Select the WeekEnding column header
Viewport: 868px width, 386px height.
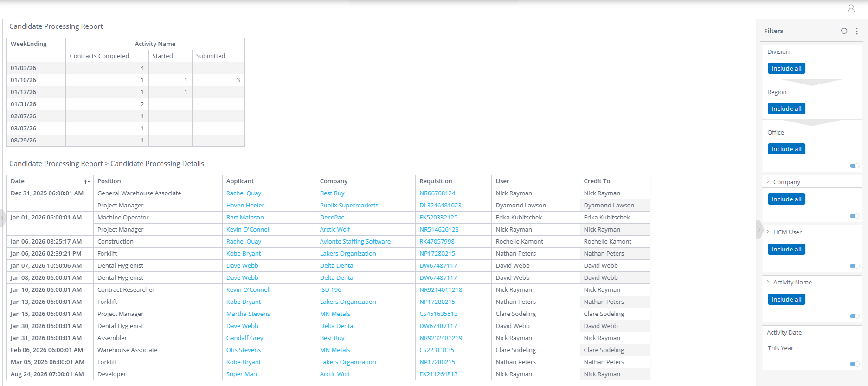click(36, 50)
